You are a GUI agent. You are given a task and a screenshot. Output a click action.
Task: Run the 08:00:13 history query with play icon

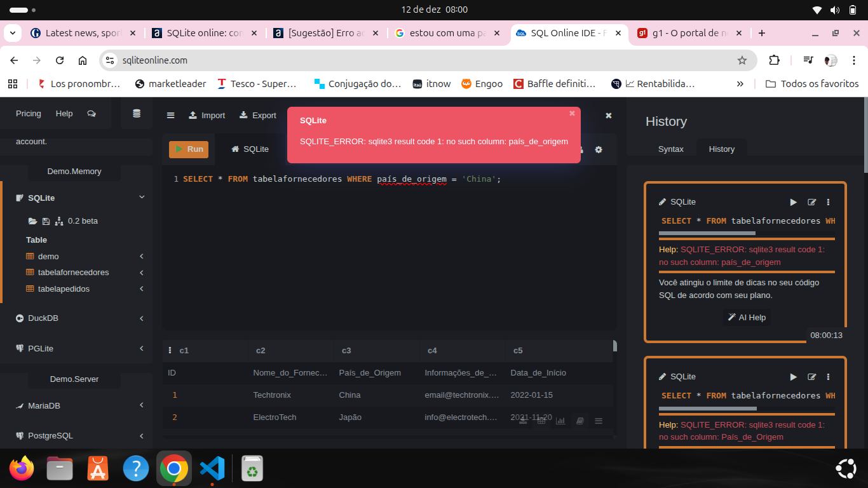[x=793, y=202]
